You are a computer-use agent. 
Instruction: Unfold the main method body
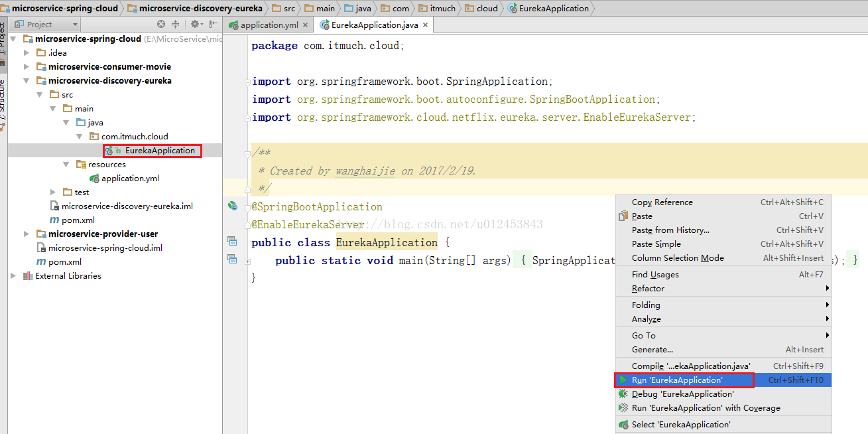[x=247, y=261]
